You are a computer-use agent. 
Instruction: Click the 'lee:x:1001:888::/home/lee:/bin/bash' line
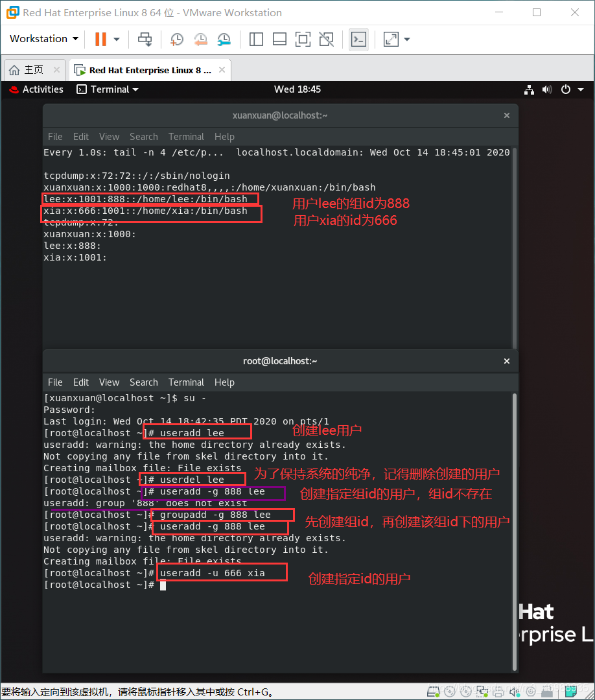(146, 199)
